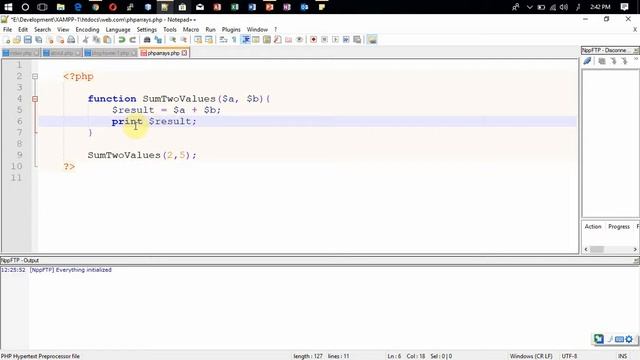Screen dimensions: 640x360
Task: Click the Action column header in NppFTP
Action: point(593,227)
